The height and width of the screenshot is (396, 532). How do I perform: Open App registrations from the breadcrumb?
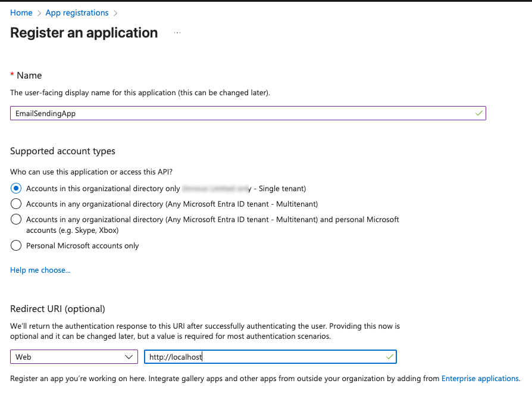[x=77, y=13]
